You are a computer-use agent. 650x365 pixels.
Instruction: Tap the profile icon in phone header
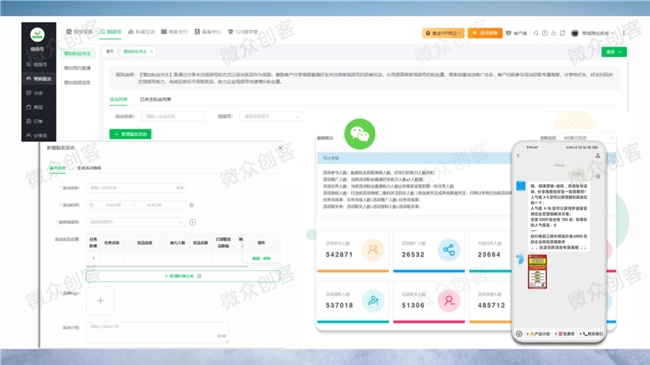597,156
